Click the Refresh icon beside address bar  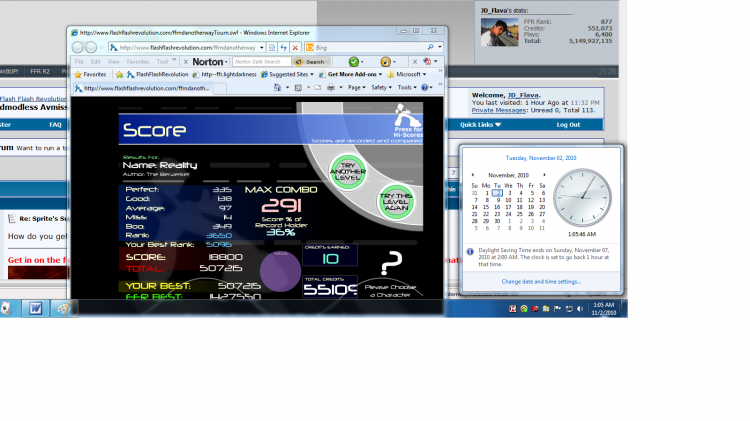[284, 47]
